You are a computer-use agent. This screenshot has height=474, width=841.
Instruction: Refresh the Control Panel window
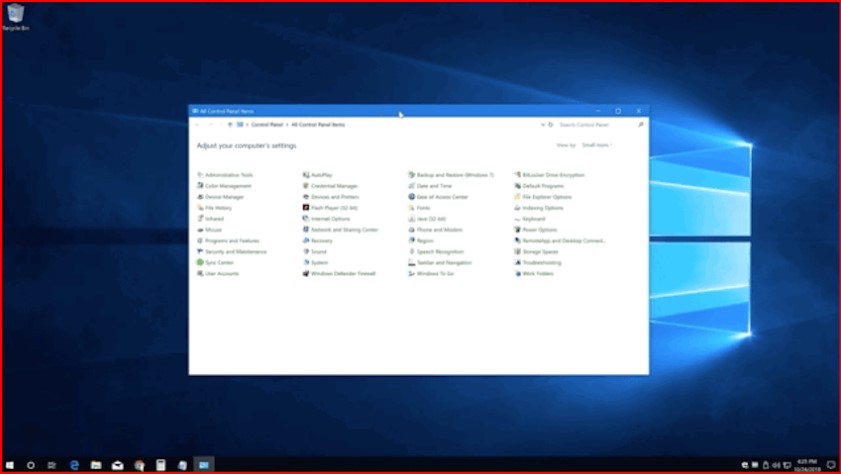coord(550,125)
